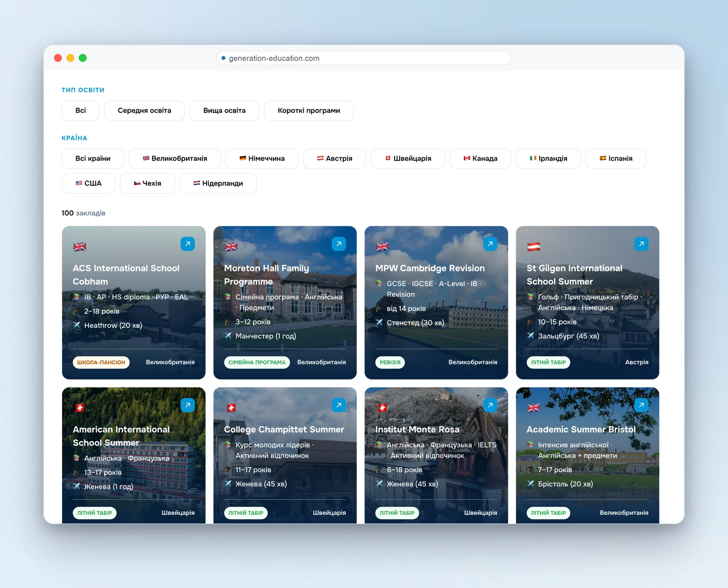
Task: Click airplane icon next to Heathrow (20 хв)
Action: point(76,325)
